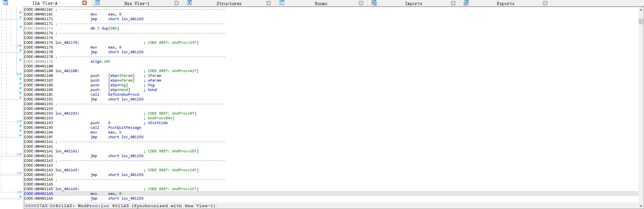The image size is (644, 209).
Task: Select the DefWindowProcA call
Action: 123,94
